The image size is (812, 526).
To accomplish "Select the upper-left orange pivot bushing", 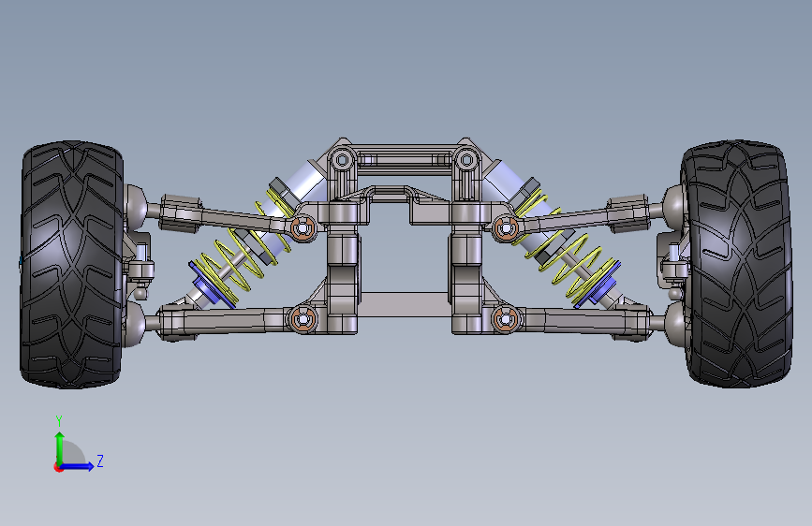I will pyautogui.click(x=303, y=228).
